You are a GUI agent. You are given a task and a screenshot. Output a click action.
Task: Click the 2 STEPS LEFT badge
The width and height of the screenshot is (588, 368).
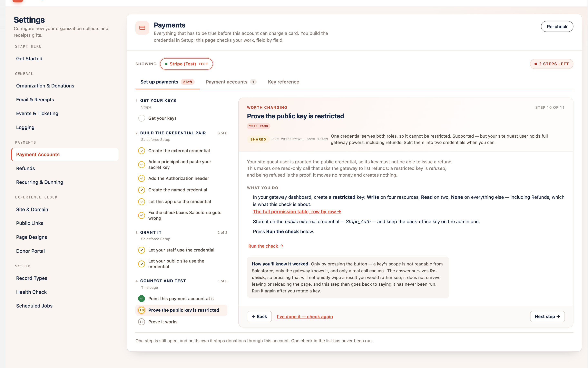[x=551, y=64]
